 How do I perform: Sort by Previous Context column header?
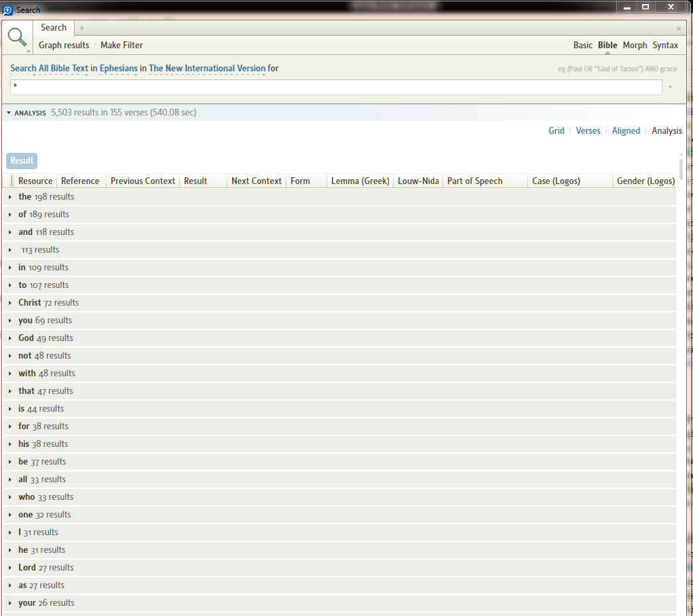pos(143,181)
